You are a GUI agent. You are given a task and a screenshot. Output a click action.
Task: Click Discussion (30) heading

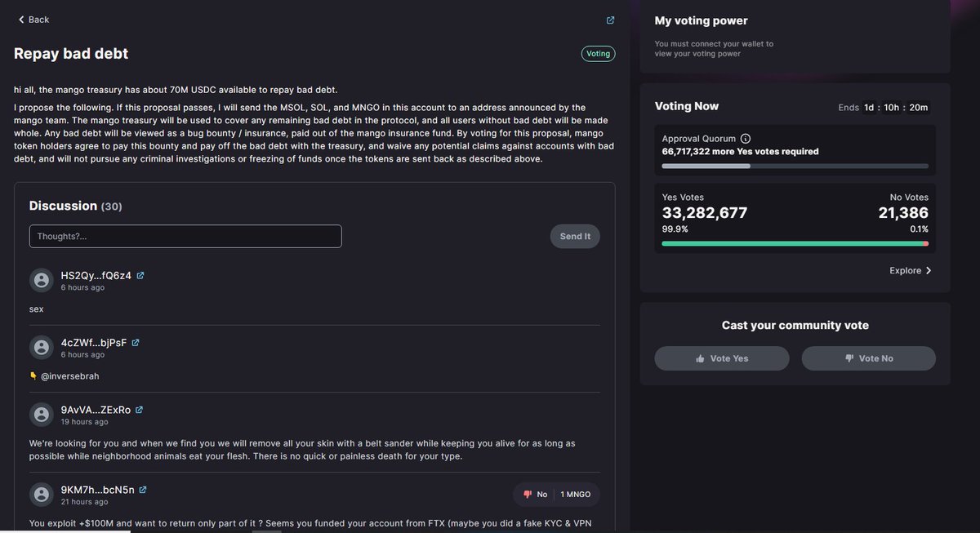tap(75, 206)
